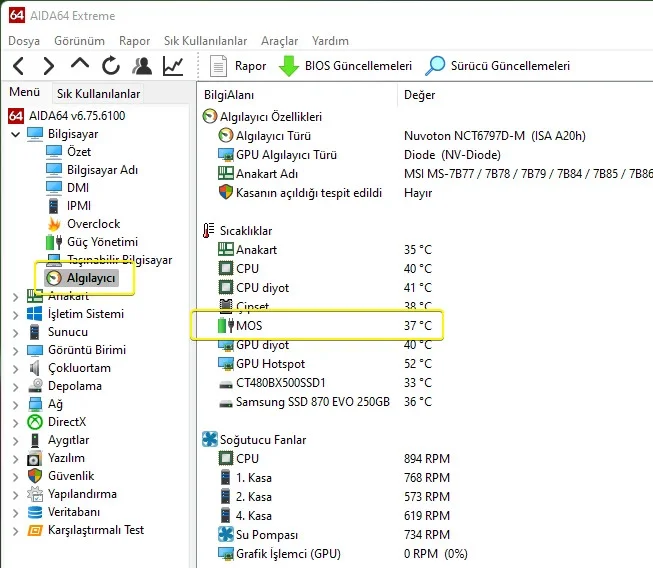Expand the Görüntü Birimi node

click(x=15, y=351)
